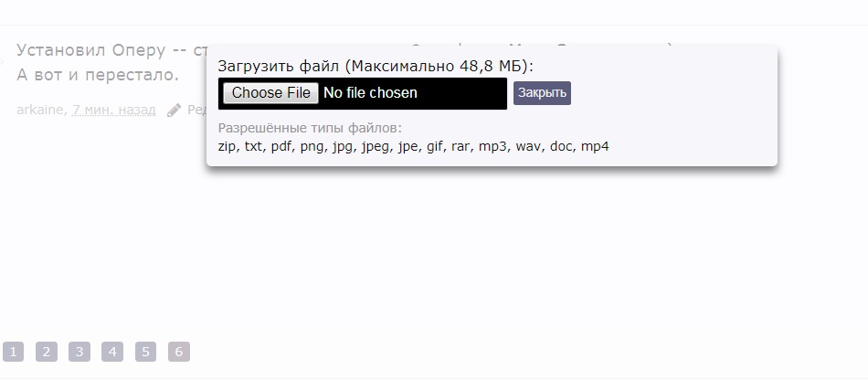Navigate to page 6
Image resolution: width=868 pixels, height=380 pixels.
[179, 352]
